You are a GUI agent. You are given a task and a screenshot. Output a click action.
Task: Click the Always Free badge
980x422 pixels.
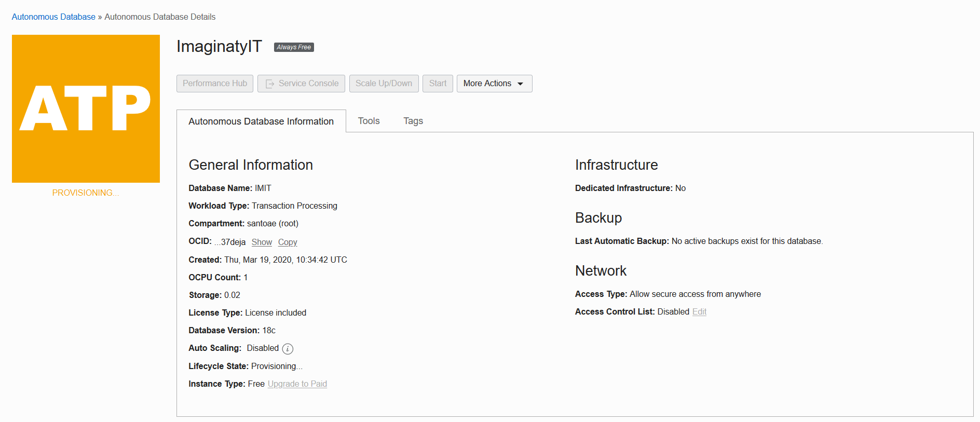coord(294,47)
